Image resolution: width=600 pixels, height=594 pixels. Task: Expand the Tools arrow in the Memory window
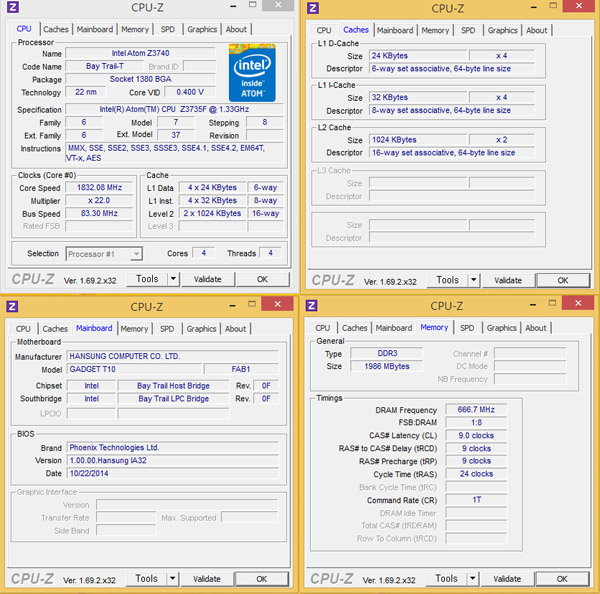[473, 578]
